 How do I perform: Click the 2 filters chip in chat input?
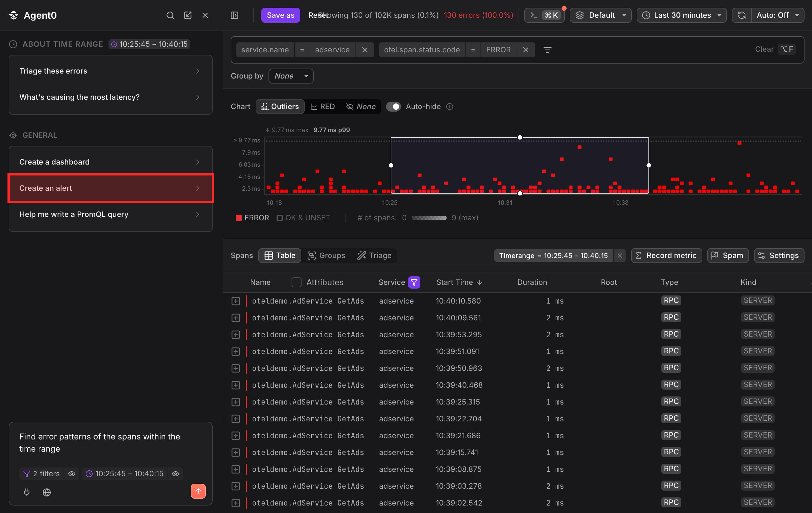tap(41, 473)
